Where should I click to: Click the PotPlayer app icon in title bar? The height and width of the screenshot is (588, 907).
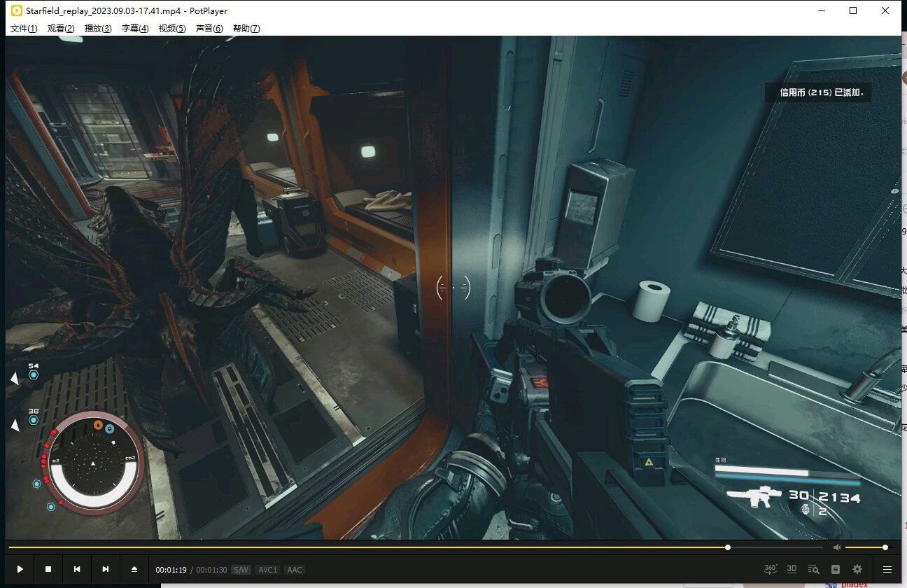point(16,10)
